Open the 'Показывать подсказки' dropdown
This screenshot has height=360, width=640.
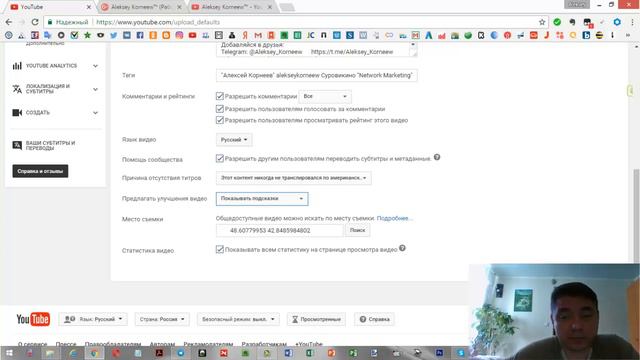[x=262, y=199]
